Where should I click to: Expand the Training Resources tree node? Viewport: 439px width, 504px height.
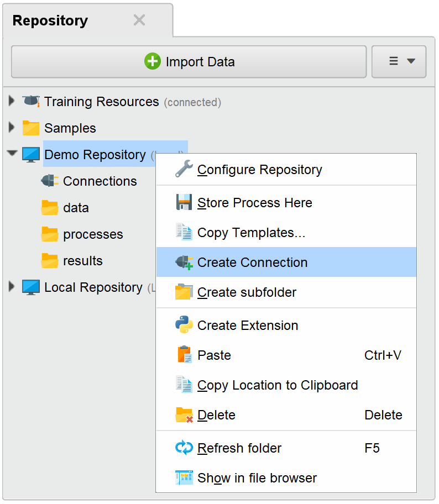(12, 101)
